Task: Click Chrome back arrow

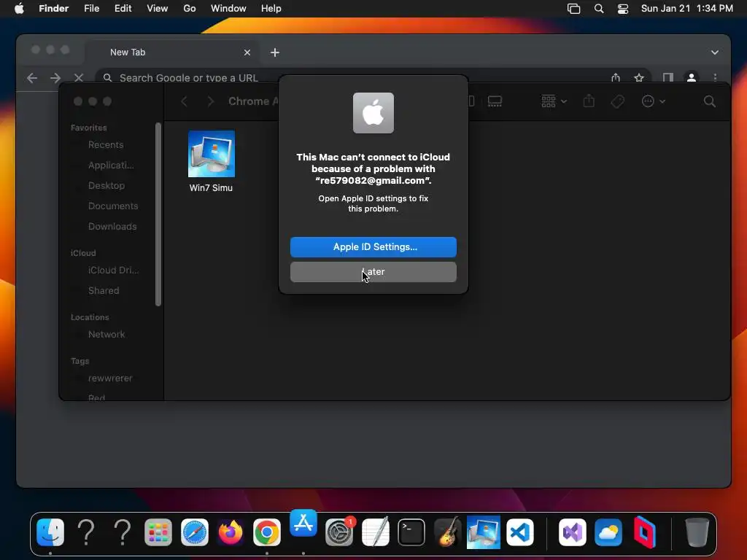Action: 32,77
